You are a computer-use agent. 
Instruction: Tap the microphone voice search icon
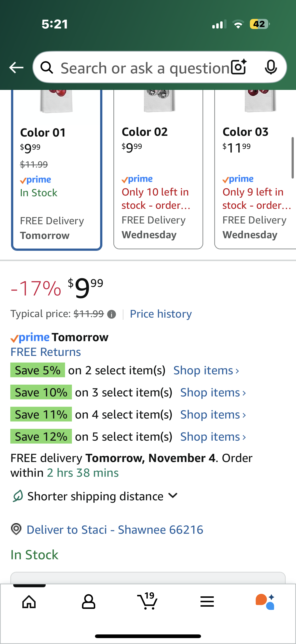click(270, 67)
